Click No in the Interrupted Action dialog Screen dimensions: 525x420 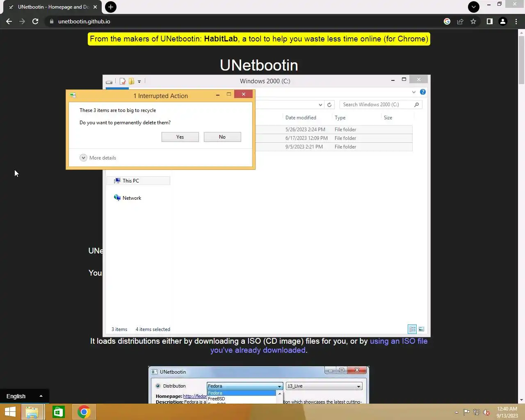pyautogui.click(x=222, y=137)
